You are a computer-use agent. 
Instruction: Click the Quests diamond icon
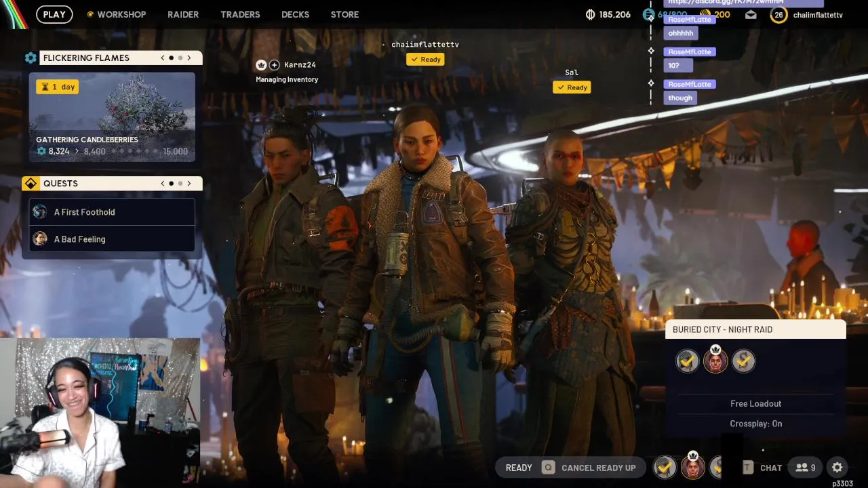click(31, 183)
